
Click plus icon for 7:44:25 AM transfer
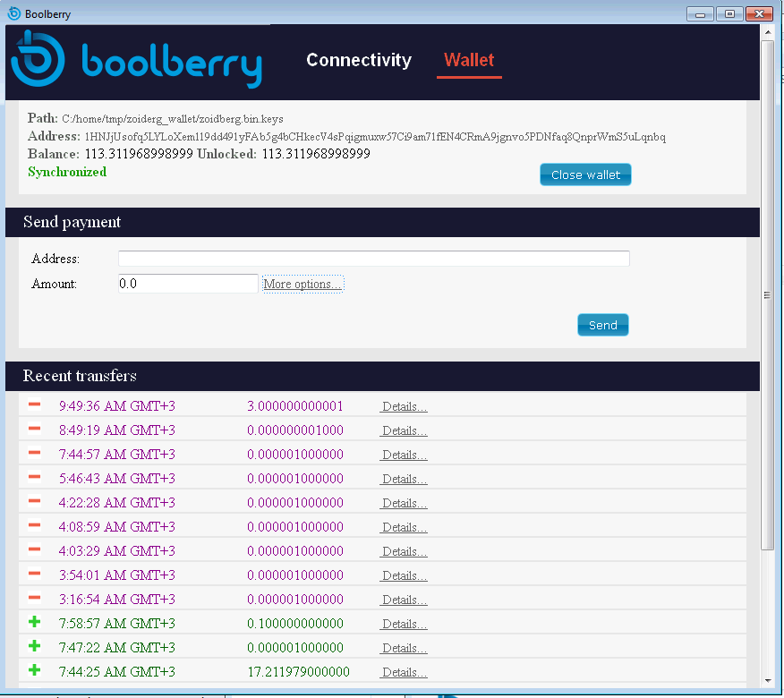point(35,670)
